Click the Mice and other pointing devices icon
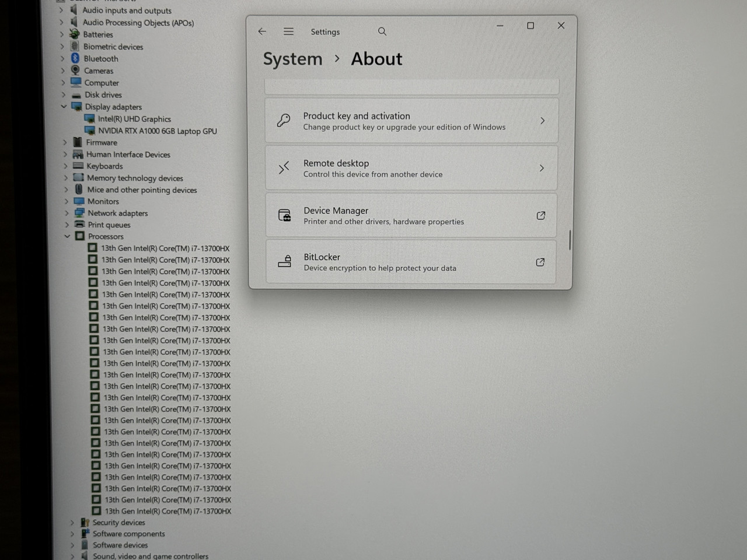747x560 pixels. [x=79, y=190]
